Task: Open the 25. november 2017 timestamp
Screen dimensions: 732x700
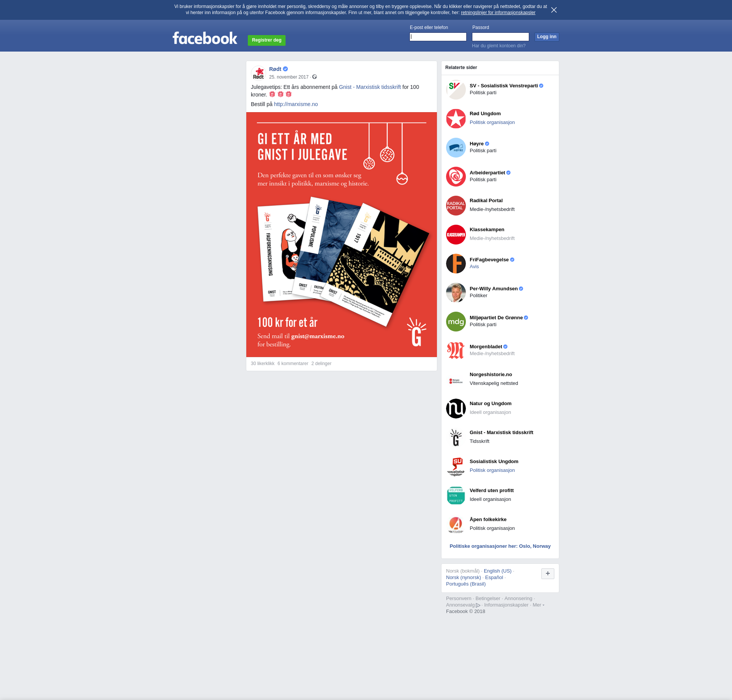Action: coord(289,77)
